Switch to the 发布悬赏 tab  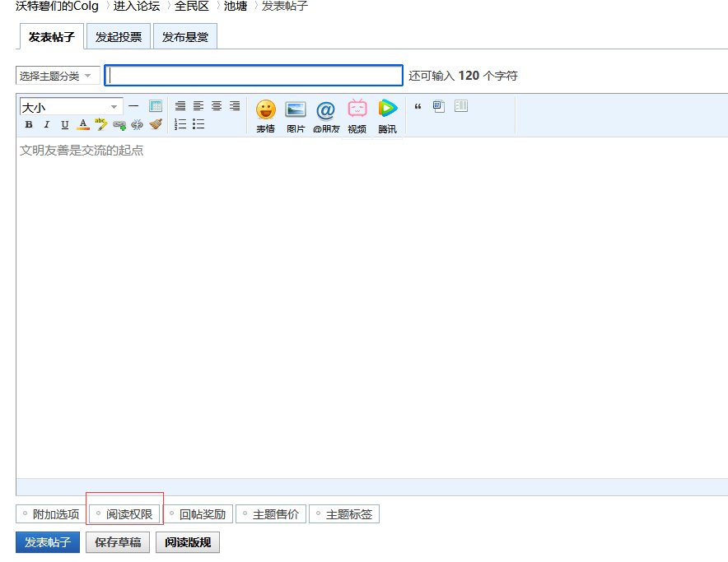[184, 37]
